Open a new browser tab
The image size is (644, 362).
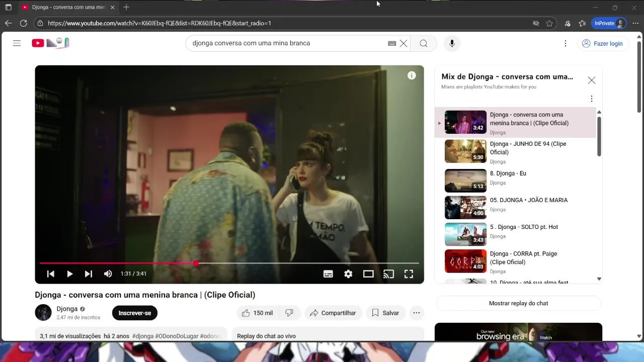pos(126,8)
